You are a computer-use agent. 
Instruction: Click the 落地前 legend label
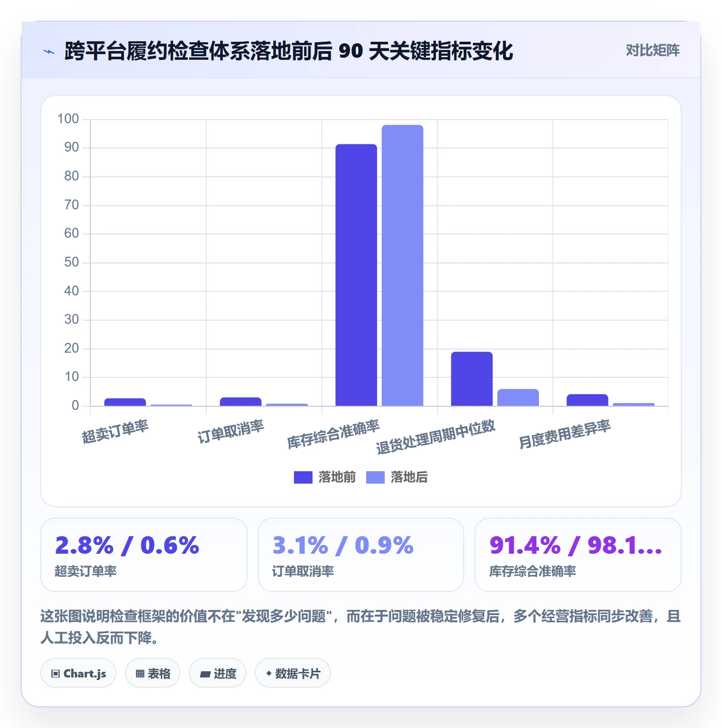(337, 477)
